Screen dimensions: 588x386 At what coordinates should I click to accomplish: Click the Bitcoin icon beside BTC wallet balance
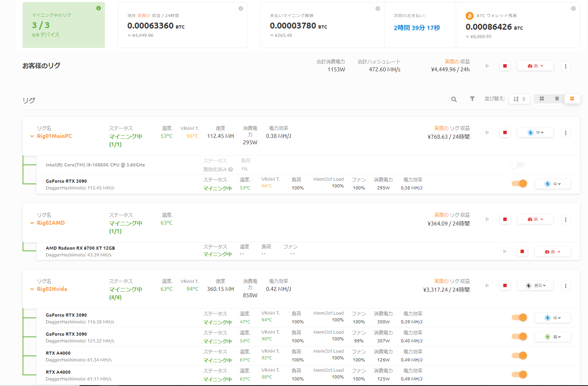(x=470, y=16)
